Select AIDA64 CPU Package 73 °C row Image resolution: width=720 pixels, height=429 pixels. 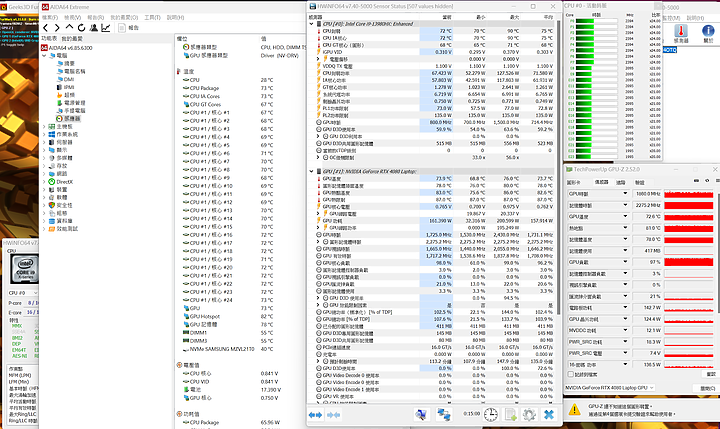228,88
